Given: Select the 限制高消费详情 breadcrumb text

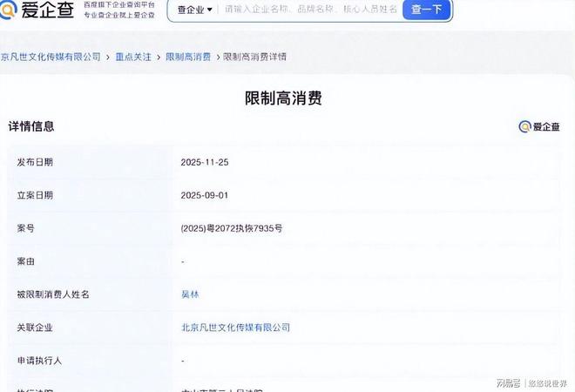Looking at the screenshot, I should click(x=254, y=57).
